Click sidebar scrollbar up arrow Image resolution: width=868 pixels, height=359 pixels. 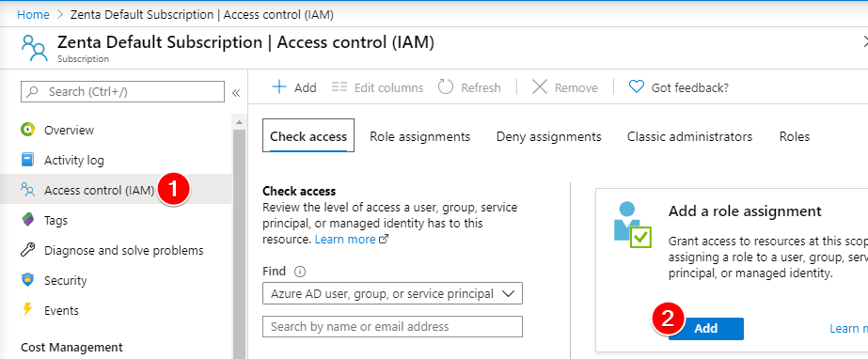(x=239, y=122)
